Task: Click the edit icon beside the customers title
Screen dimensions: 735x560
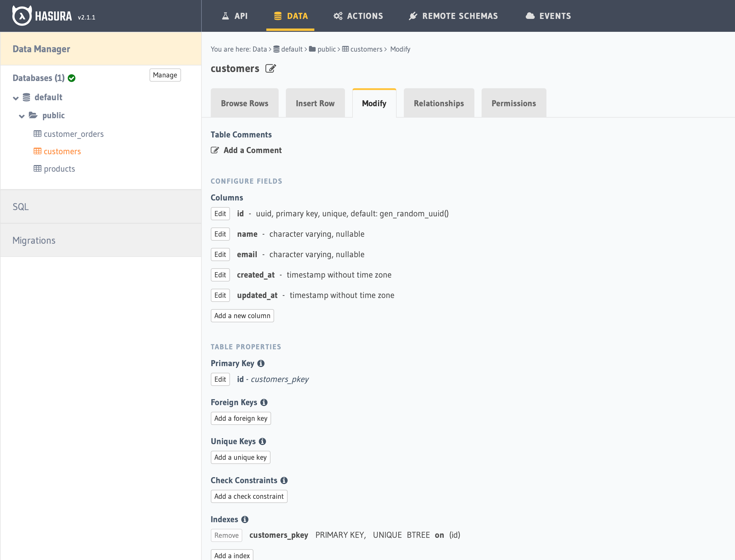Action: coord(271,69)
